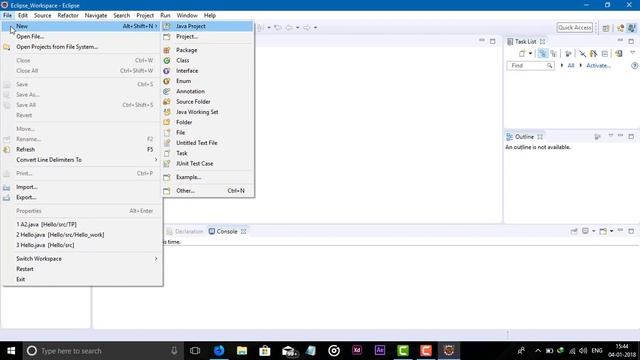The height and width of the screenshot is (360, 640).
Task: Expand the New submenu arrow
Action: [x=156, y=26]
